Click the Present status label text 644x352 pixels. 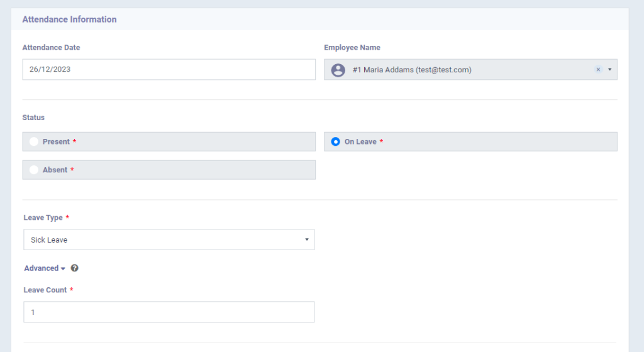point(56,142)
